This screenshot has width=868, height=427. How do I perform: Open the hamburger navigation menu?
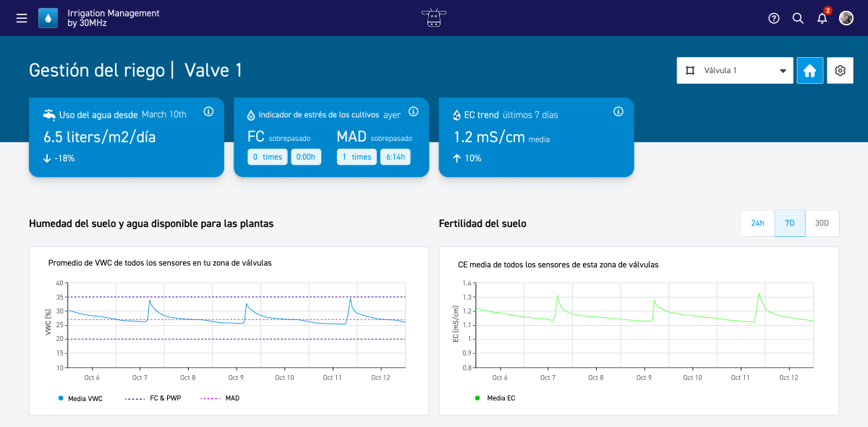point(22,18)
